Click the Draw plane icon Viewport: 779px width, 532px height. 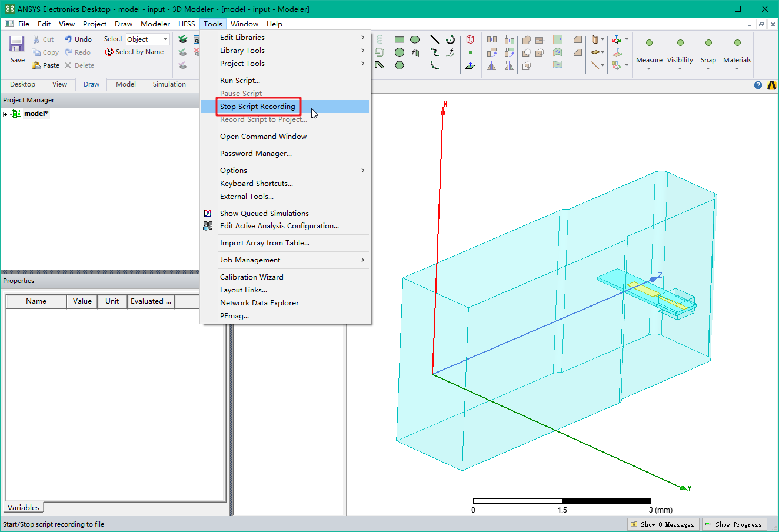tap(470, 65)
